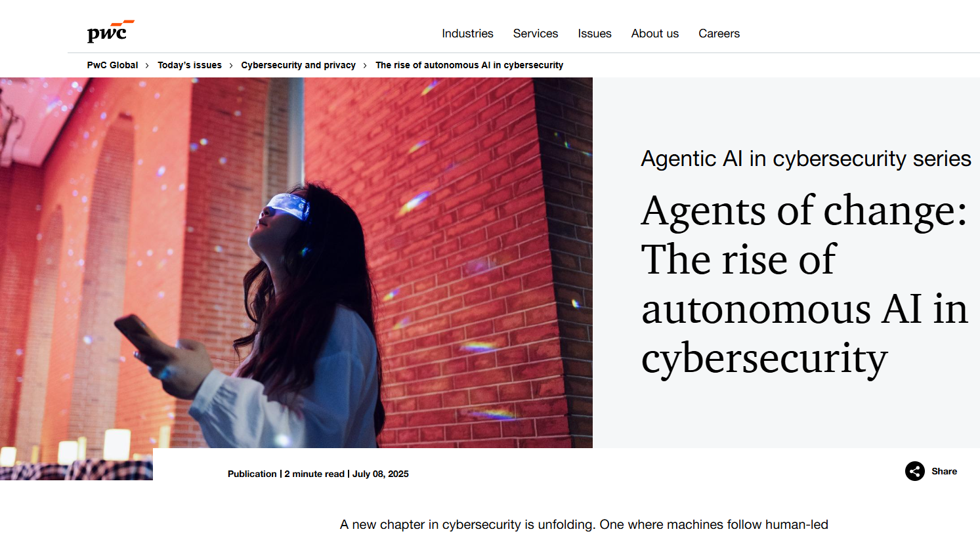Image resolution: width=980 pixels, height=540 pixels.
Task: Click the round share icon
Action: coord(915,471)
